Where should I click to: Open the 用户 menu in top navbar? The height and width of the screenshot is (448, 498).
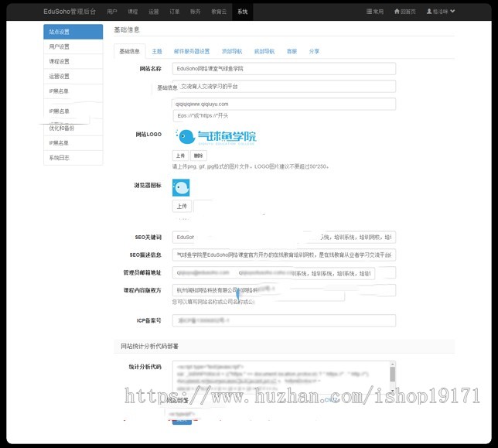(x=112, y=12)
